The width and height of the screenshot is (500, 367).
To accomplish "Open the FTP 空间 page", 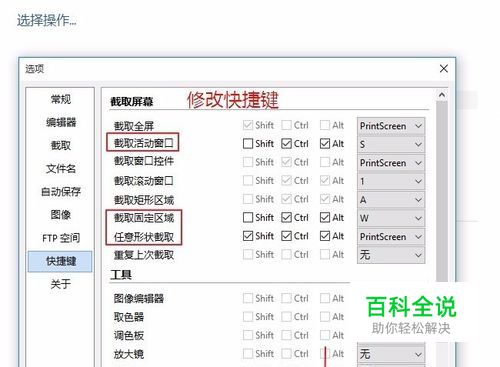I will coord(61,238).
